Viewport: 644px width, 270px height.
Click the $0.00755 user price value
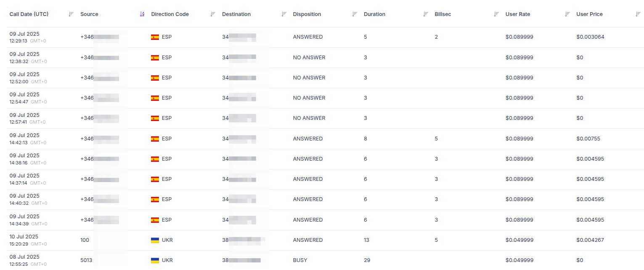pyautogui.click(x=588, y=139)
